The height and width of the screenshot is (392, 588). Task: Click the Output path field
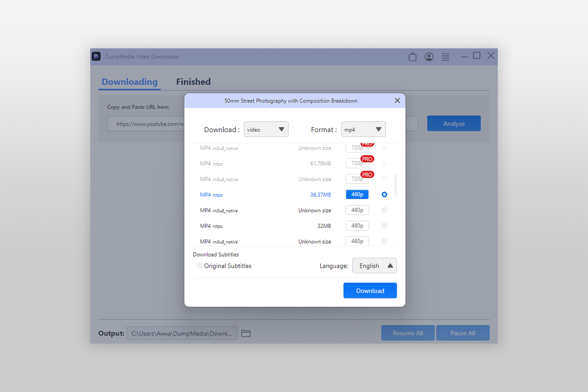[x=182, y=333]
